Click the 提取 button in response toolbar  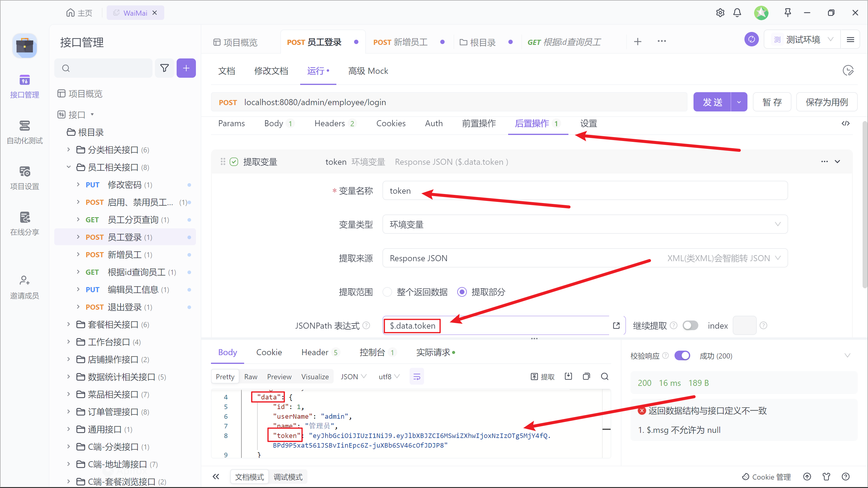pos(542,377)
